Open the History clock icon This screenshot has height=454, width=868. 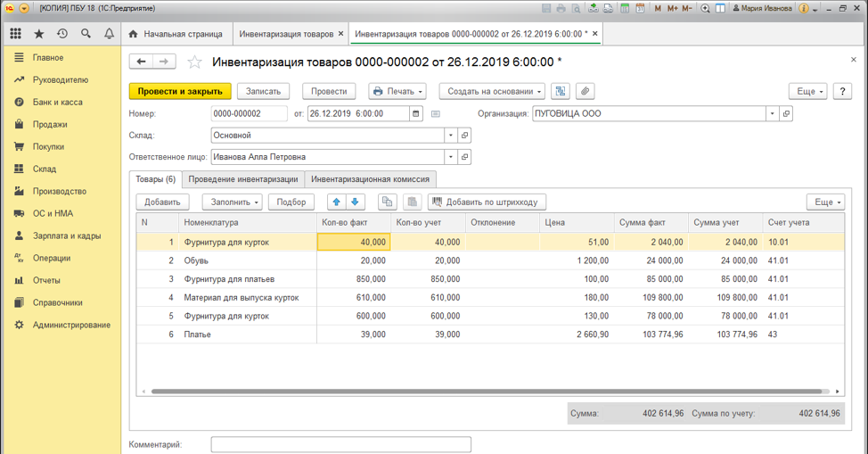pos(61,34)
